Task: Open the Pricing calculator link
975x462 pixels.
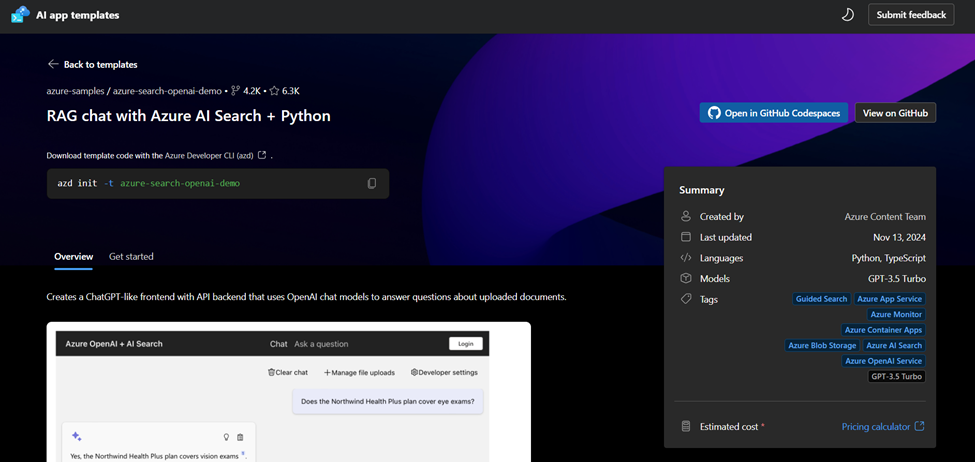Action: tap(876, 427)
